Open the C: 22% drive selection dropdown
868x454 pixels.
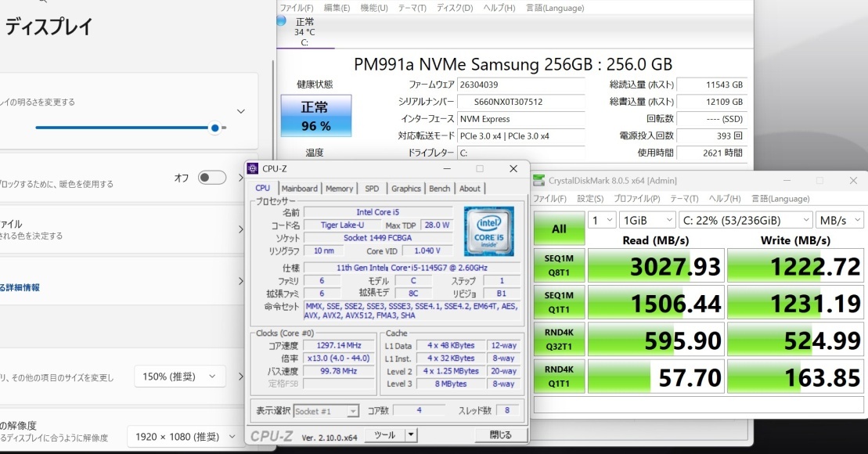[744, 220]
